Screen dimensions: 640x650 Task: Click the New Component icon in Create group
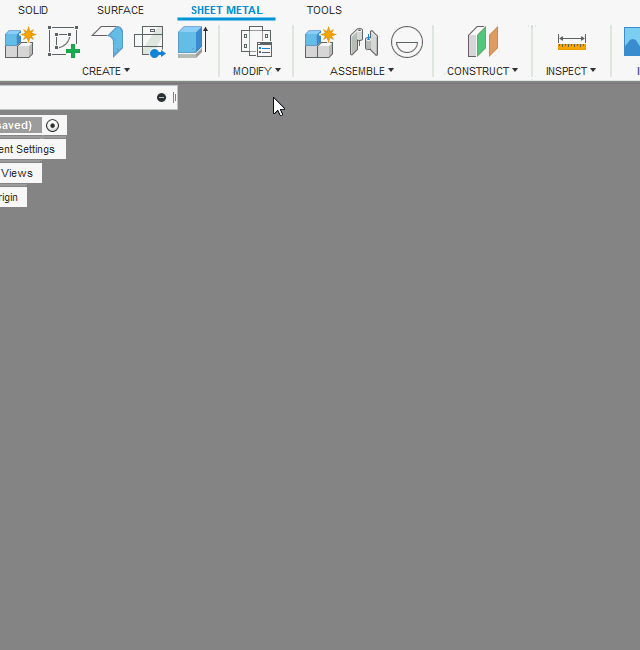tap(19, 42)
